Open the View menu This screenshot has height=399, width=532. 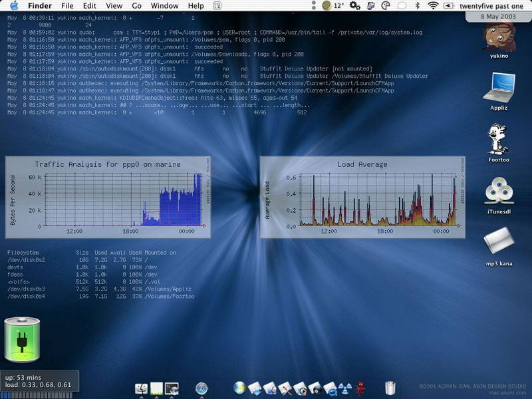point(114,6)
